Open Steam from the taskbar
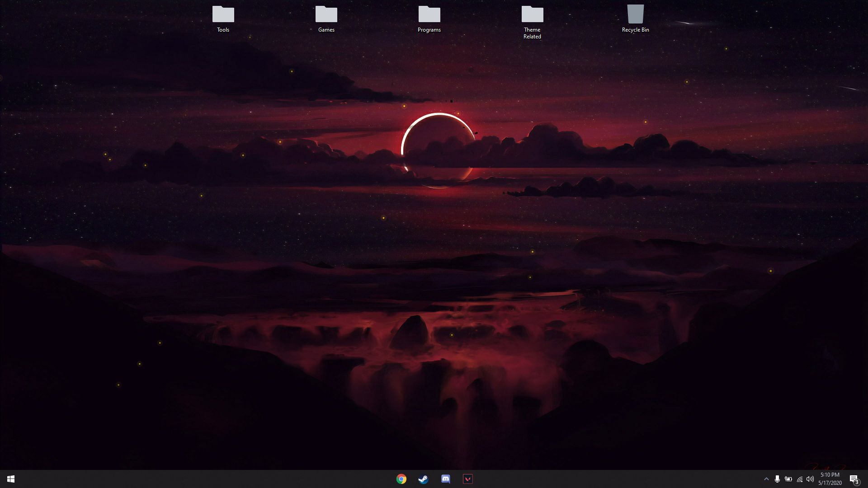 (x=423, y=479)
